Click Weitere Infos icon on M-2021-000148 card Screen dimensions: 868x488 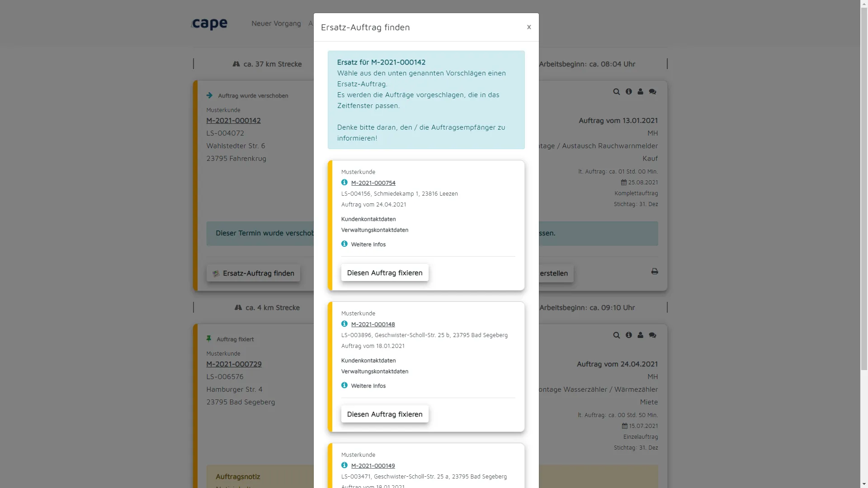tap(344, 385)
